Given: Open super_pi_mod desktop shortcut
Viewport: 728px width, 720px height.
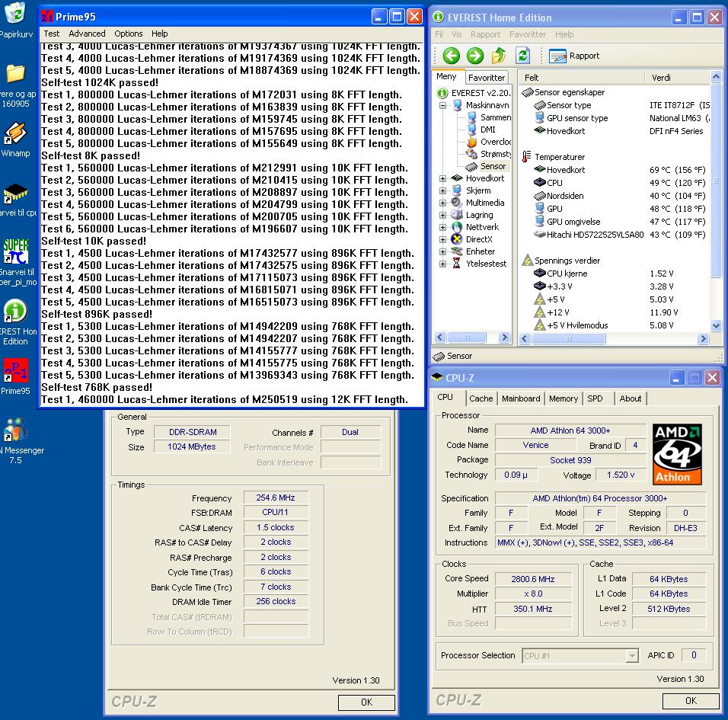Looking at the screenshot, I should pos(16,263).
